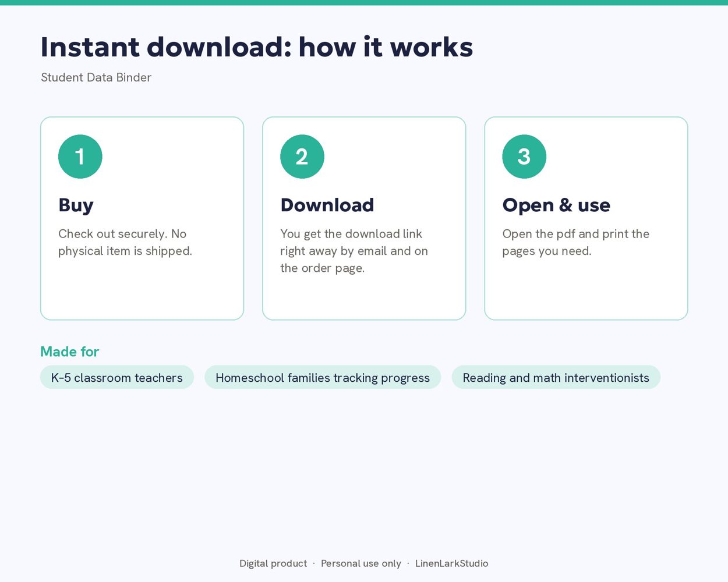Screen dimensions: 728x582
Task: Click 'Check out securely' description text
Action: 125,242
